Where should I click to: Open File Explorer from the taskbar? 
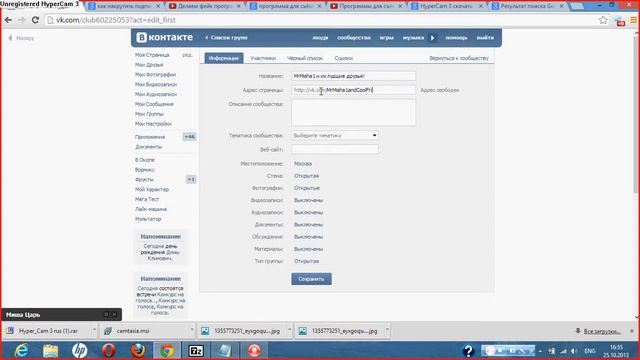[50, 351]
